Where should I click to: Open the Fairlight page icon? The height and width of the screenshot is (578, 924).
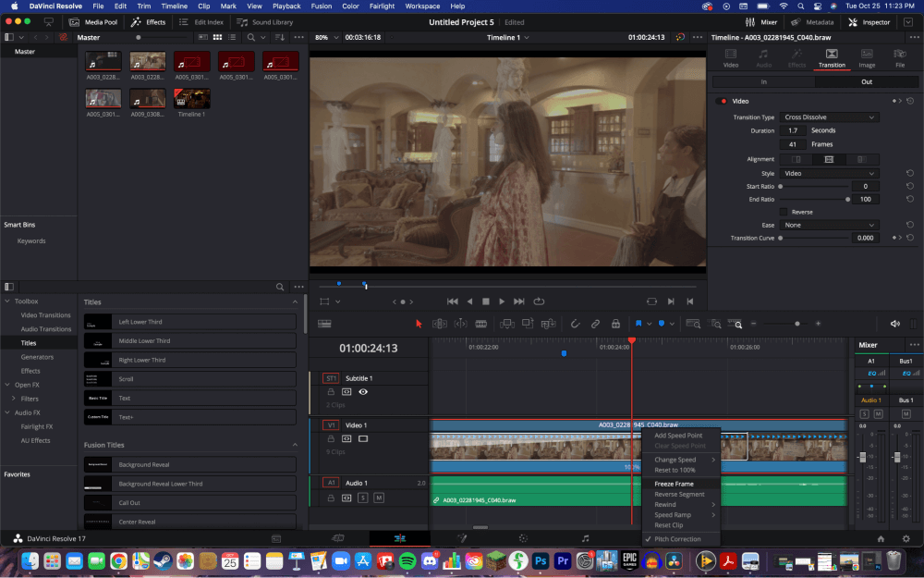[585, 538]
